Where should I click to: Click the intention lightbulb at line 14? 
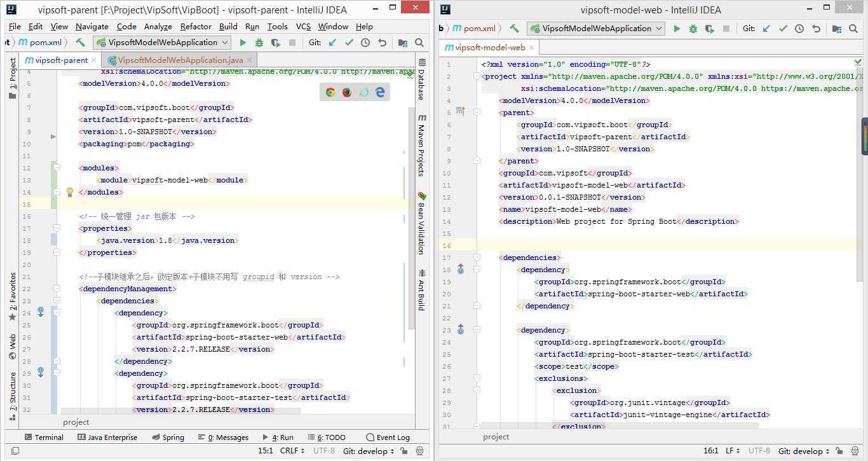click(70, 191)
